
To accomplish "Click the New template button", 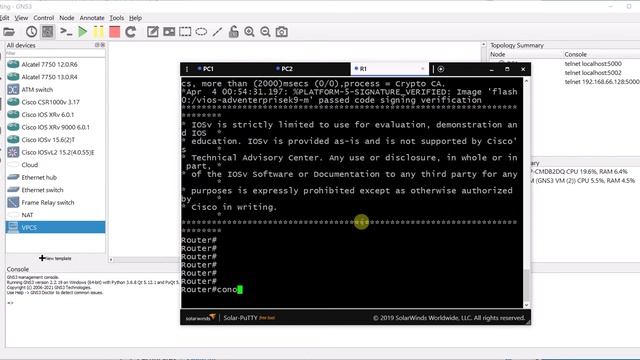I will pyautogui.click(x=55, y=258).
